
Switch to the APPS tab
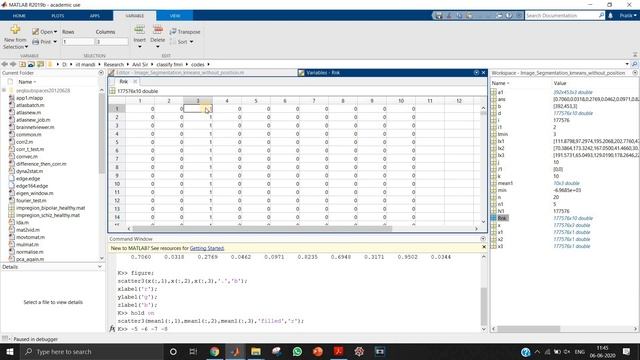point(95,16)
